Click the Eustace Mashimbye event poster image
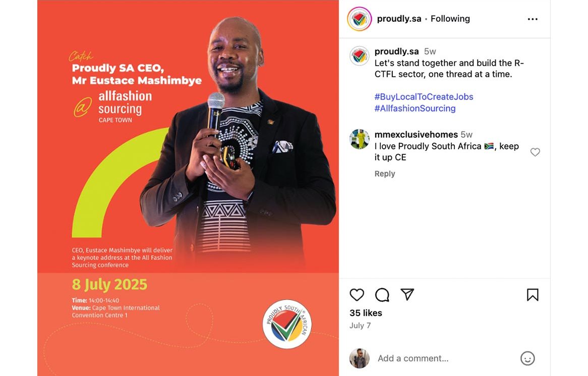588x376 pixels. coord(188,188)
